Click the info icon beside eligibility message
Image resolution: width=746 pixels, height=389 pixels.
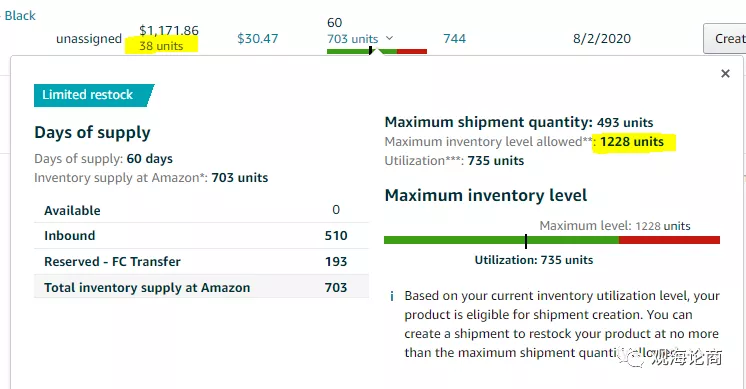(392, 297)
